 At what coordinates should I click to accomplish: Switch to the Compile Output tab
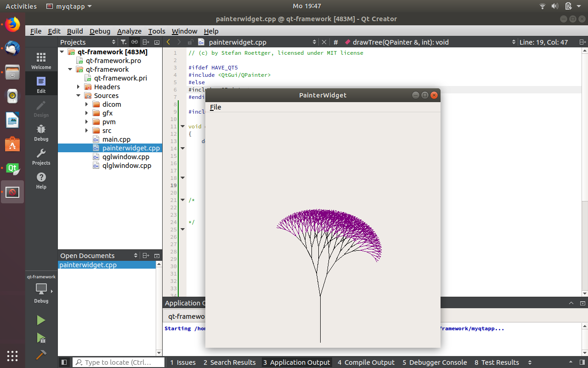(366, 362)
